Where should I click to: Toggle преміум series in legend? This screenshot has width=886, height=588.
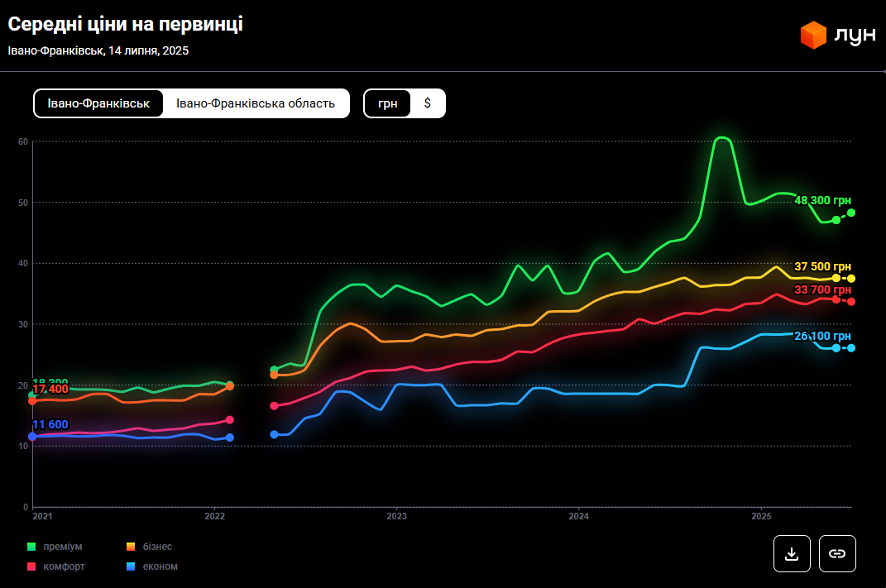coord(62,547)
